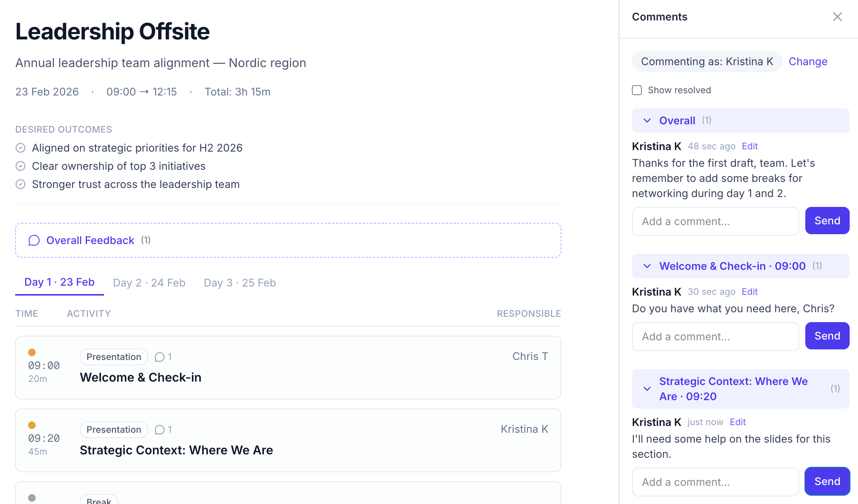858x504 pixels.
Task: Click check icon beside Aligned on strategic priorities
Action: point(20,148)
